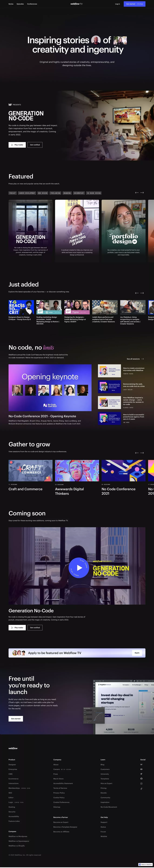This screenshot has width=154, height=868.
Task: Open Scaling marketing design processes at Notion episode
Action: click(49, 312)
